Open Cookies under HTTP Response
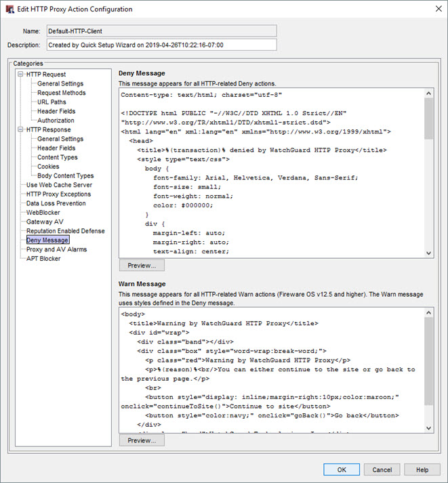 48,167
